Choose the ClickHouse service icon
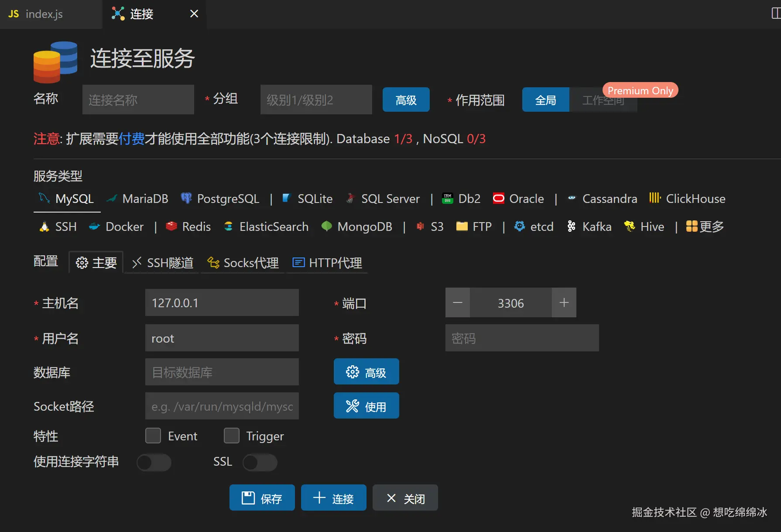This screenshot has height=532, width=781. pos(655,198)
